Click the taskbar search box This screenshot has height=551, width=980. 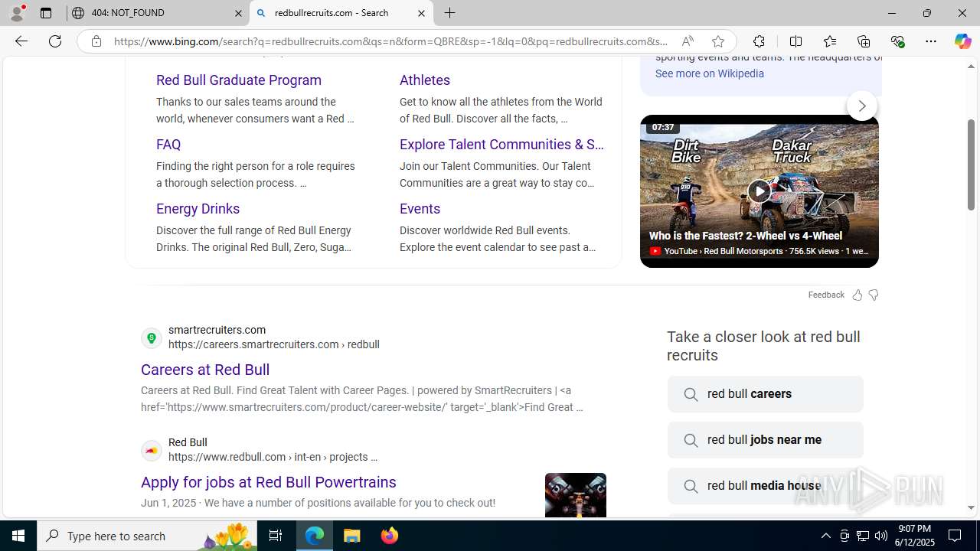(x=147, y=536)
